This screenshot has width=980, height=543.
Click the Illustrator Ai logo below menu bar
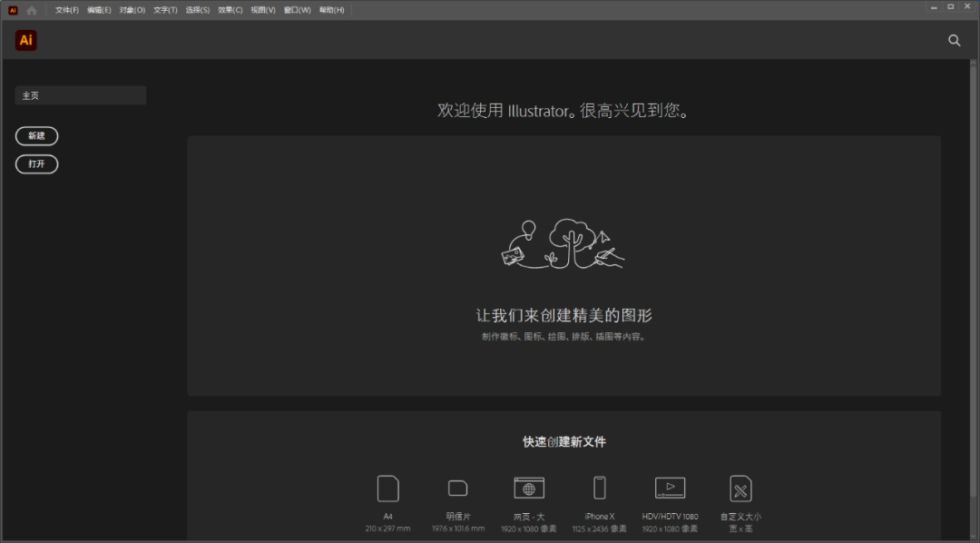[25, 40]
